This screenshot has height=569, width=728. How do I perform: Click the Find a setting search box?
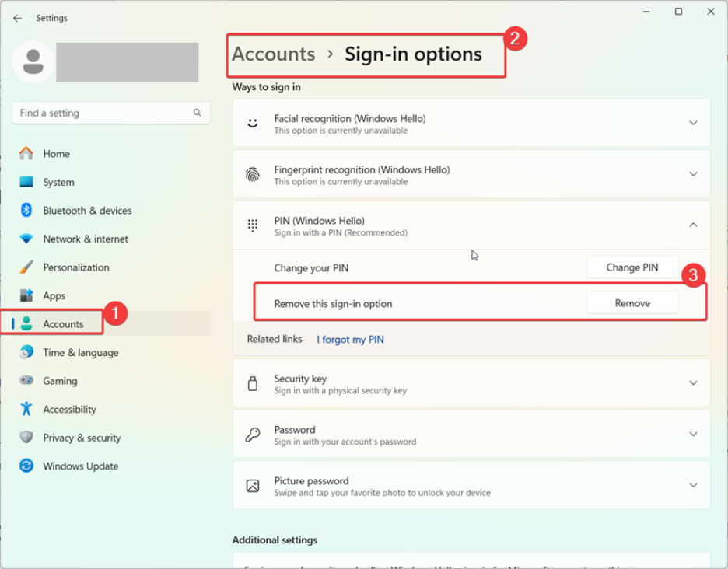tap(111, 113)
